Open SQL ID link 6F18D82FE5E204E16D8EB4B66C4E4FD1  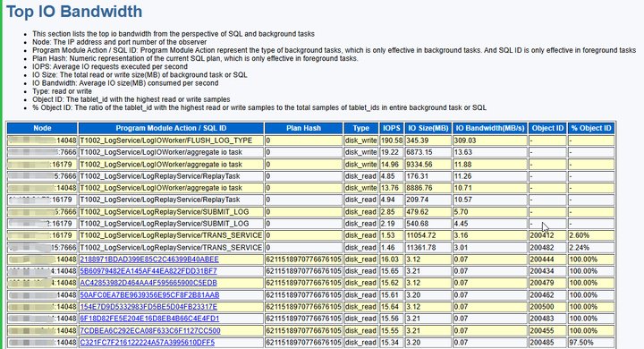click(x=149, y=319)
